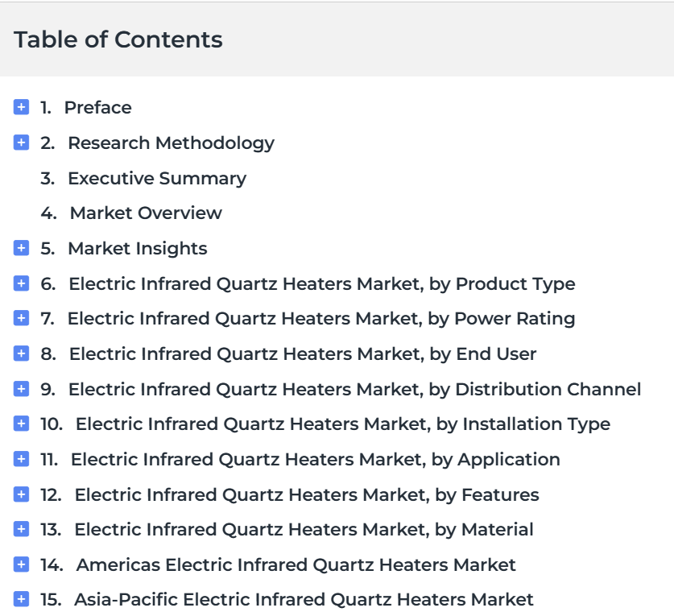This screenshot has width=674, height=616.
Task: Click the Table of Contents header
Action: coord(118,39)
